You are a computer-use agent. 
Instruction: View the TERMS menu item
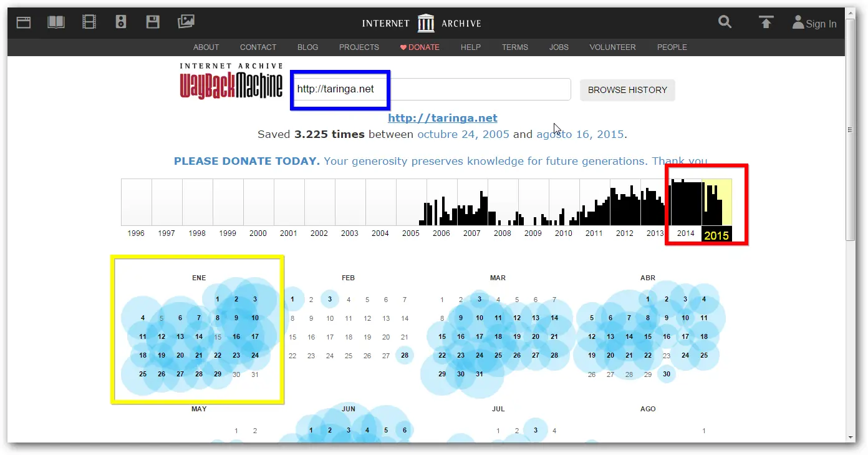point(515,47)
